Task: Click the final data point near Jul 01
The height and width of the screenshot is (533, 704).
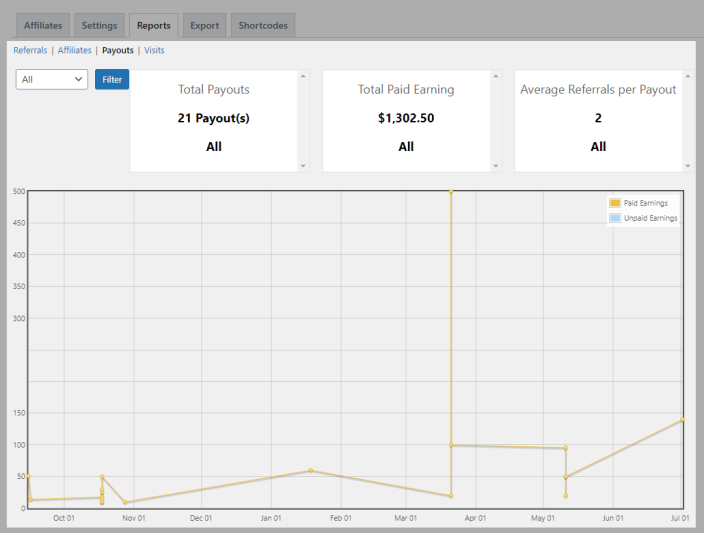Action: click(x=683, y=420)
